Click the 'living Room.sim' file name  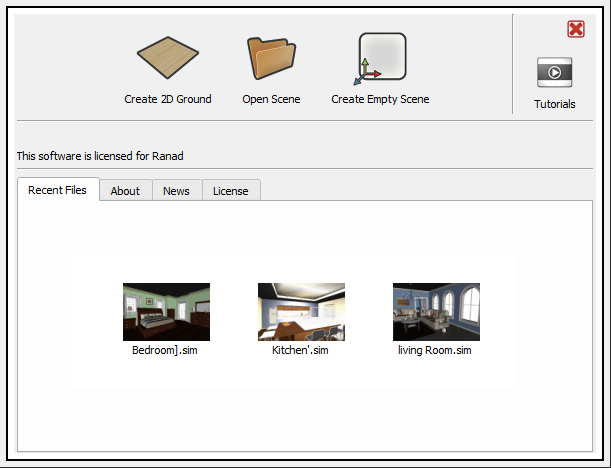pyautogui.click(x=434, y=351)
